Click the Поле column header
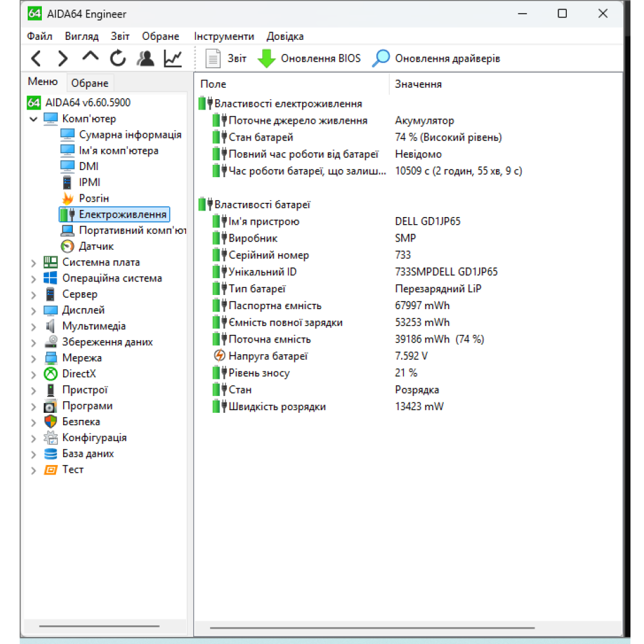Screen dimensions: 644x644 (x=292, y=84)
